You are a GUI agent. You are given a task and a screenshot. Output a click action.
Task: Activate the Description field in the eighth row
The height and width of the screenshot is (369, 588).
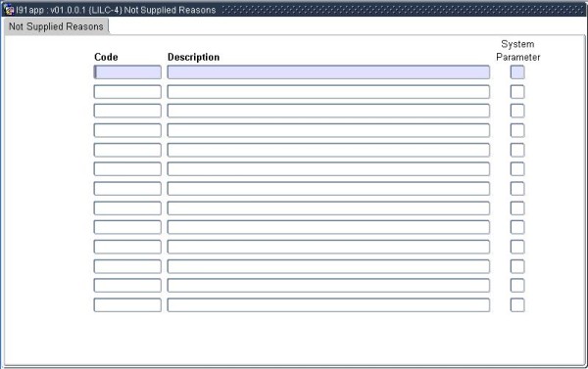[328, 208]
